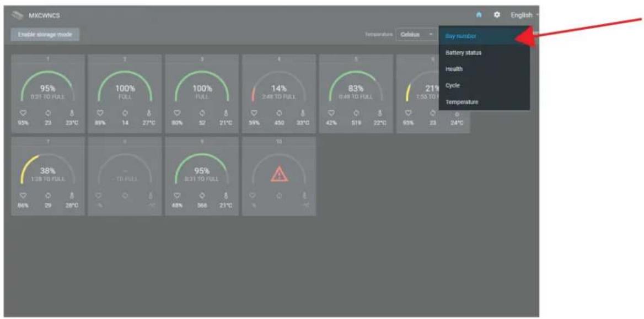The image size is (644, 319).
Task: Choose Cycle in the sort menu
Action: coord(484,85)
